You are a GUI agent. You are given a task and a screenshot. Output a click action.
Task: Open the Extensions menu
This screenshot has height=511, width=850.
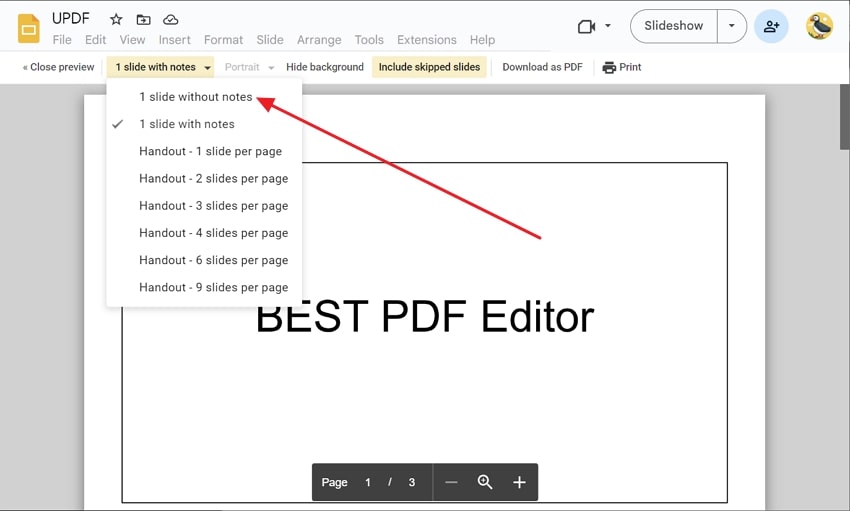tap(427, 40)
